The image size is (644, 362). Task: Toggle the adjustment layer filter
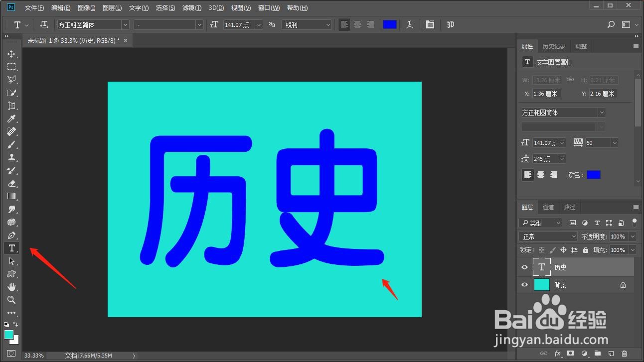(585, 223)
